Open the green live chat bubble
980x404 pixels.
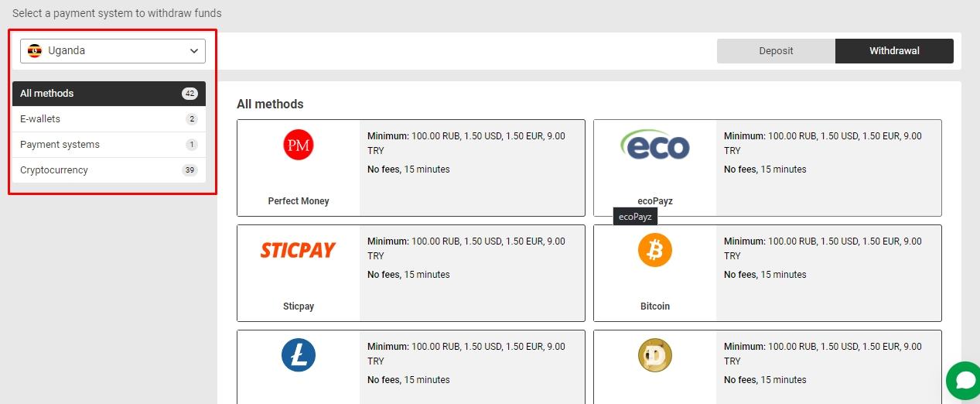point(964,380)
